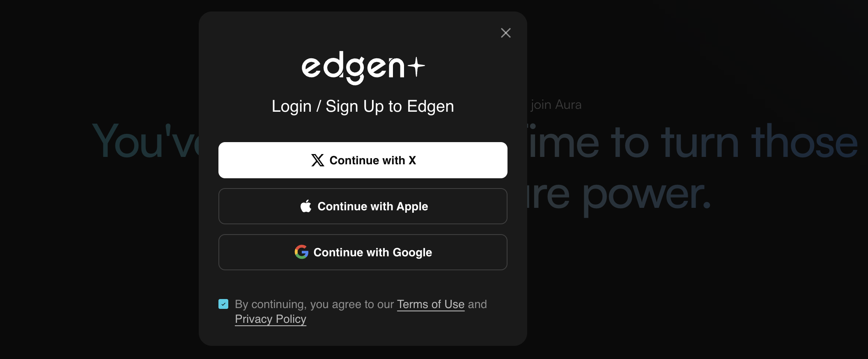Choose Continue with Google option

click(x=363, y=252)
